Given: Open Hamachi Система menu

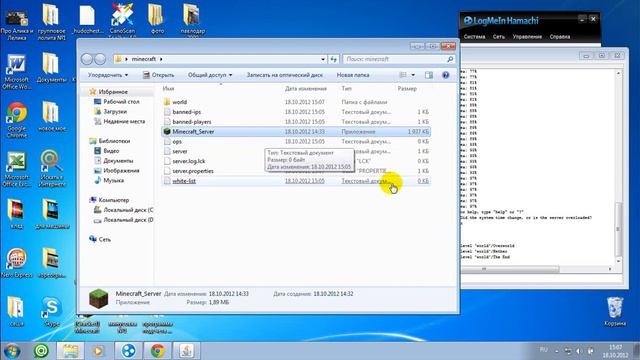Looking at the screenshot, I should point(474,37).
